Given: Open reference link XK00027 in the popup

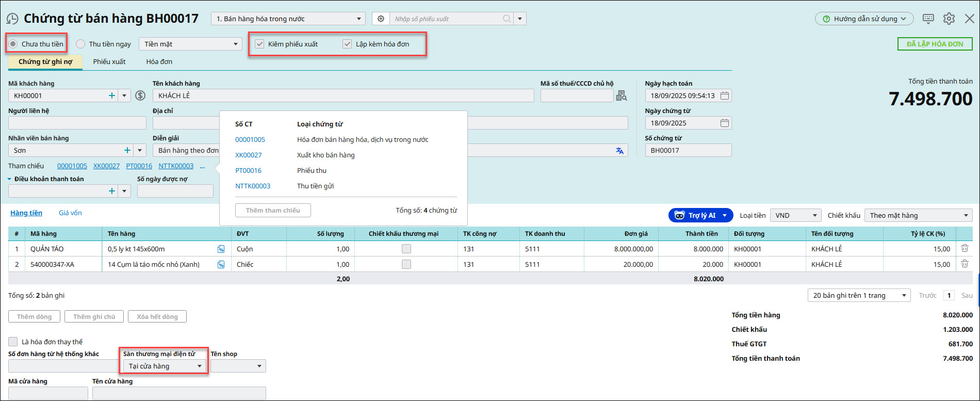Looking at the screenshot, I should 249,155.
